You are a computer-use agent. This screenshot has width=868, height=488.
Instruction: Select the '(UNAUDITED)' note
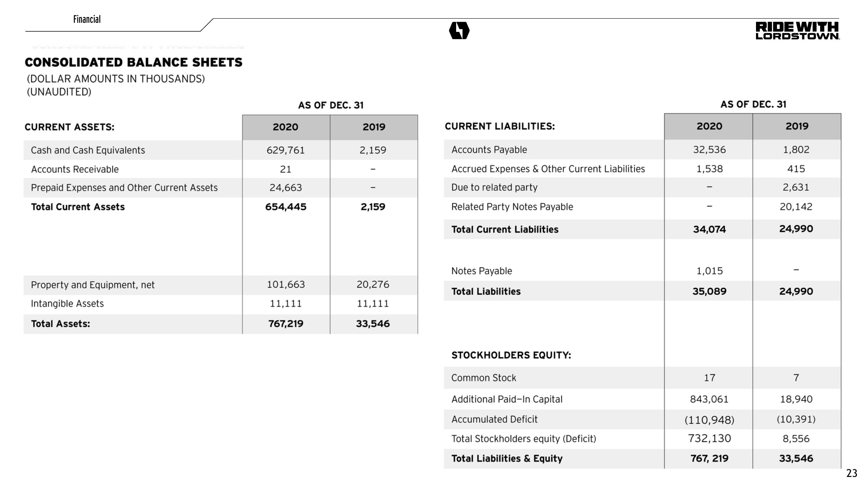[x=59, y=92]
